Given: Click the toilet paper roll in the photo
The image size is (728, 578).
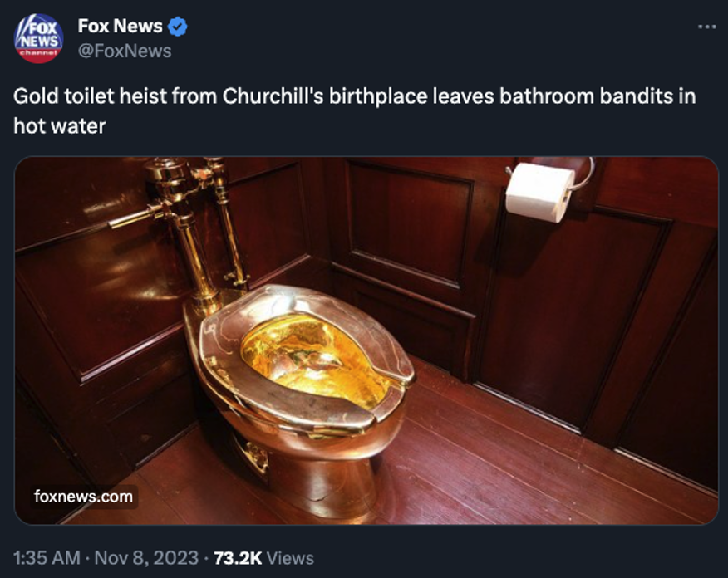Looking at the screenshot, I should pos(540,191).
